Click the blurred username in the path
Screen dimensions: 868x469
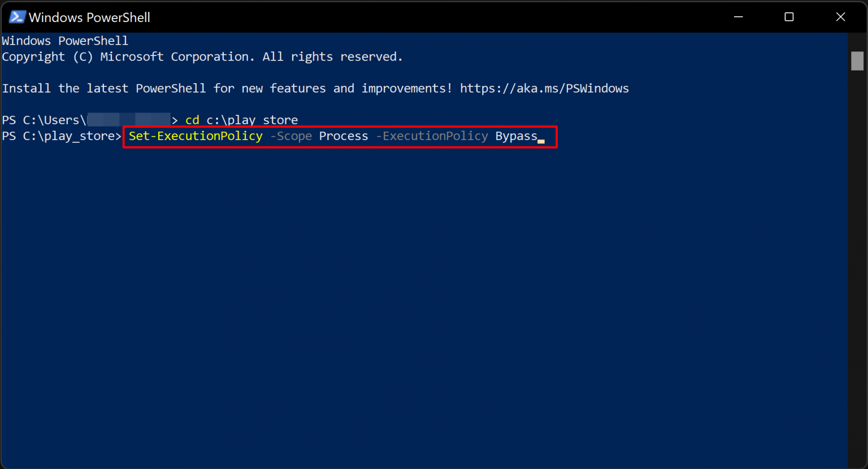click(129, 120)
